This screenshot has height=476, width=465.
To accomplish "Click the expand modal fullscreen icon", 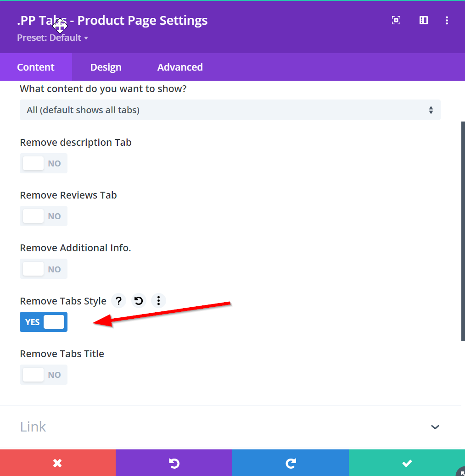I will tap(396, 20).
